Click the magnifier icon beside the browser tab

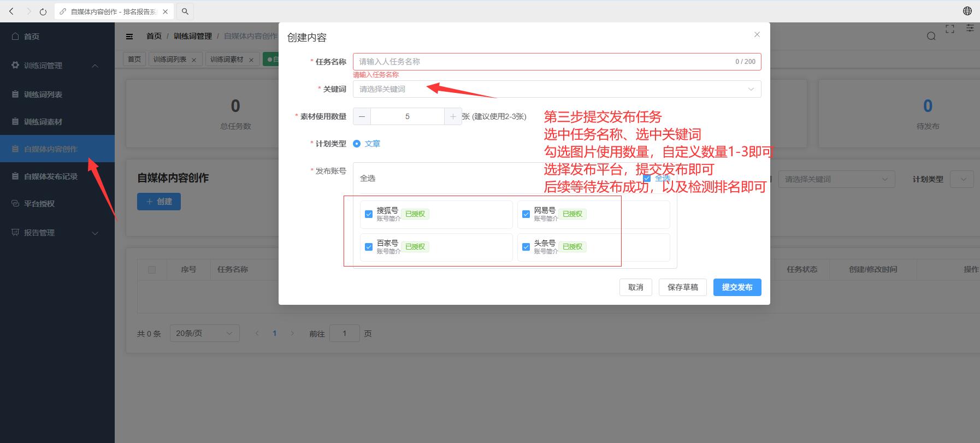click(x=185, y=11)
